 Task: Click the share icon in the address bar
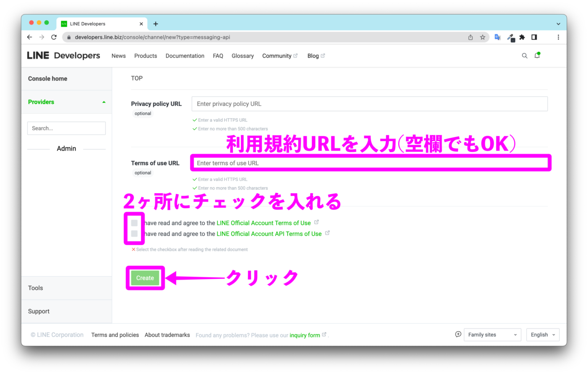click(470, 37)
